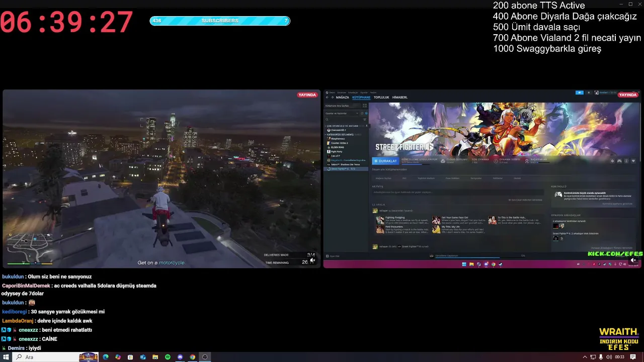Open controller layout icon for Street Fighter
The height and width of the screenshot is (362, 644).
click(x=619, y=161)
